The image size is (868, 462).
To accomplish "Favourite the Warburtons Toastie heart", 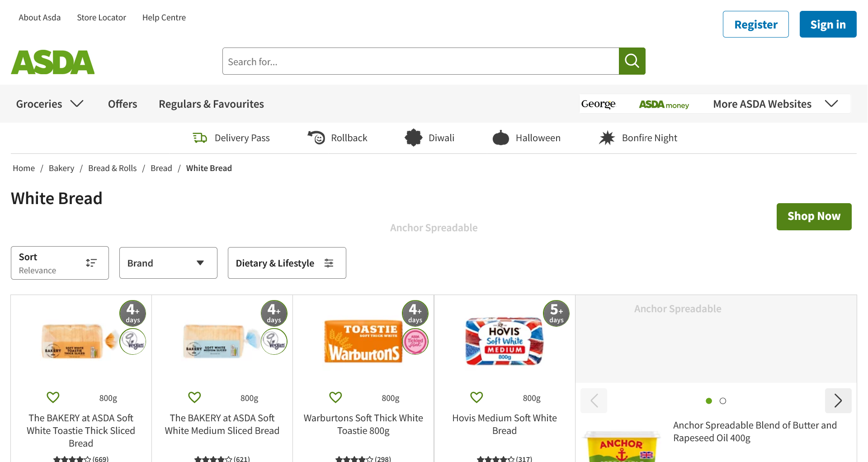I will tap(335, 397).
